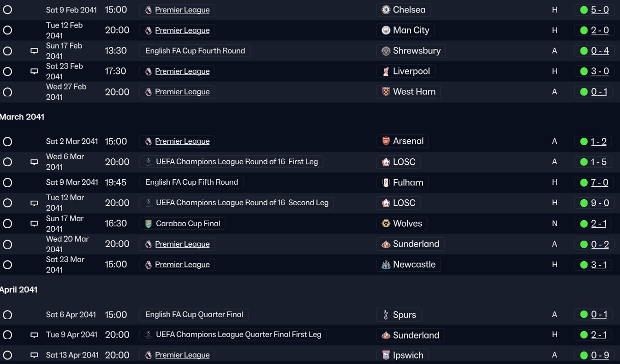Viewport: 620px width, 364px height.
Task: Open the 9 - 0 result against LOSC
Action: (x=599, y=203)
